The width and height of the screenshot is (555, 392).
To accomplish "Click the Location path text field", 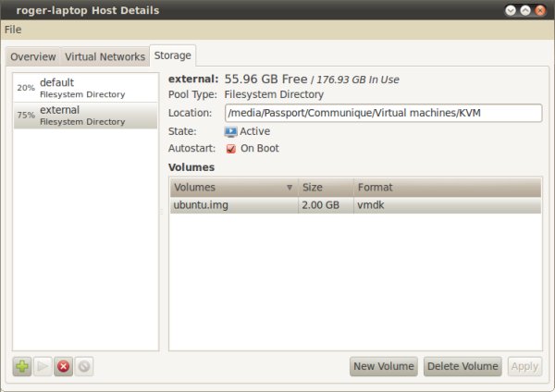I will 383,114.
